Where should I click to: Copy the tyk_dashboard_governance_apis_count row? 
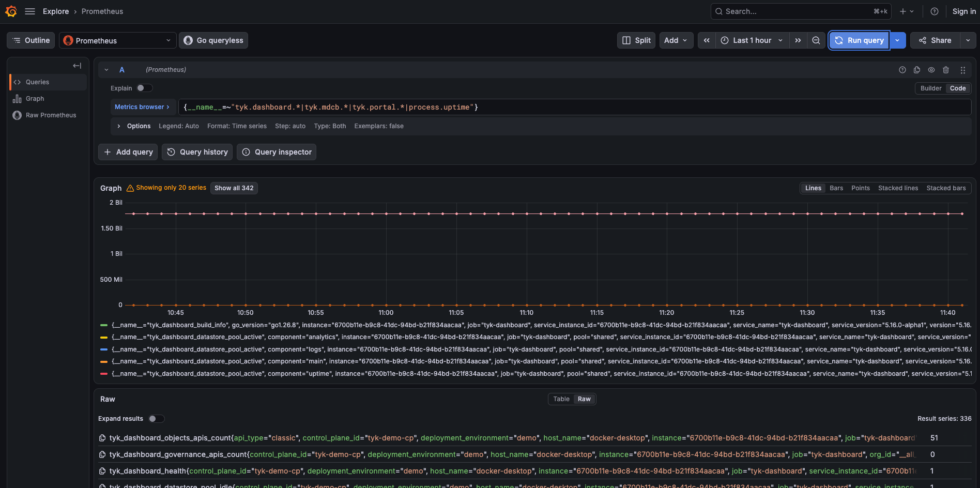[x=102, y=454]
